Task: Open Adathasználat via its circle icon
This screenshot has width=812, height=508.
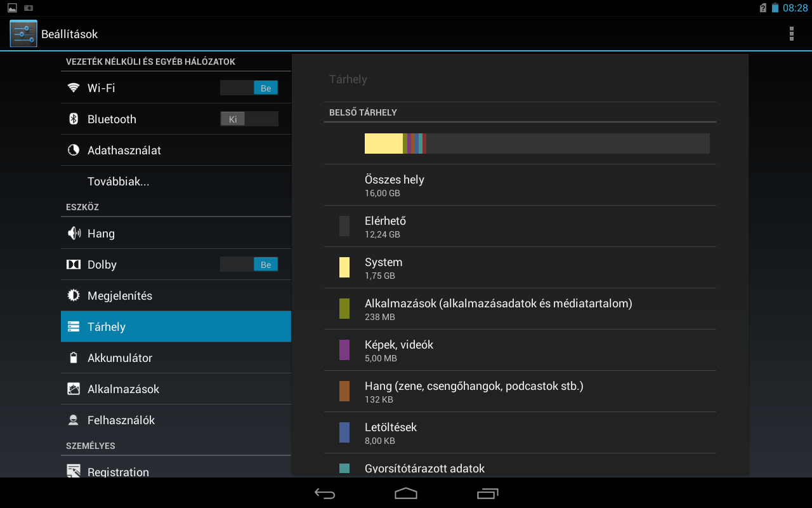Action: point(74,150)
